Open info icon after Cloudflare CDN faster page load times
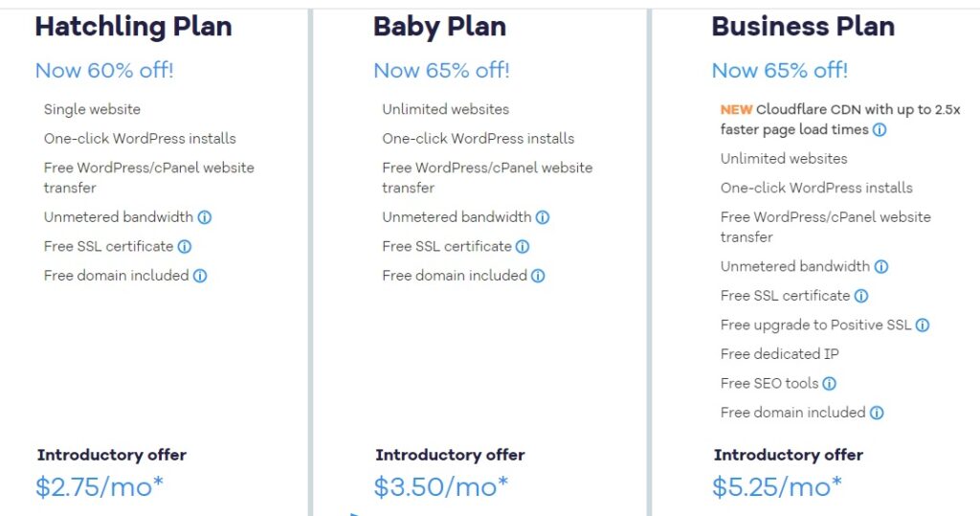The height and width of the screenshot is (516, 980). 880,130
